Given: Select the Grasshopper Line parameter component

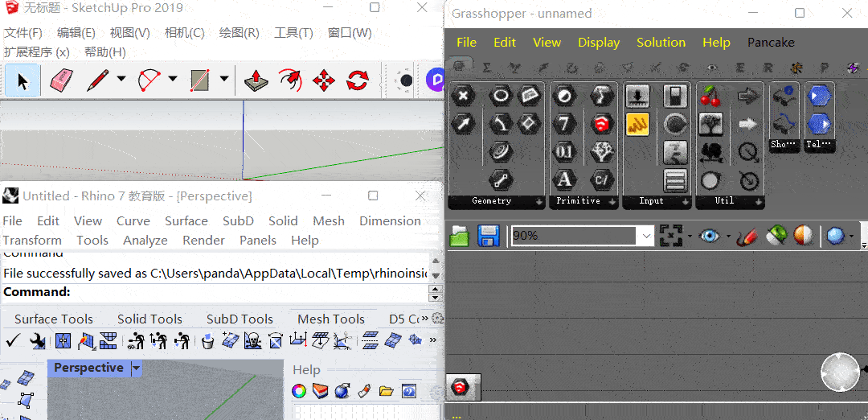Looking at the screenshot, I should (x=501, y=179).
